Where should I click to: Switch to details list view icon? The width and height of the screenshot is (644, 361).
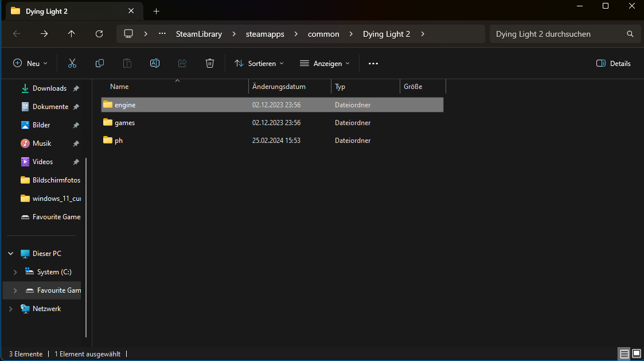625,354
